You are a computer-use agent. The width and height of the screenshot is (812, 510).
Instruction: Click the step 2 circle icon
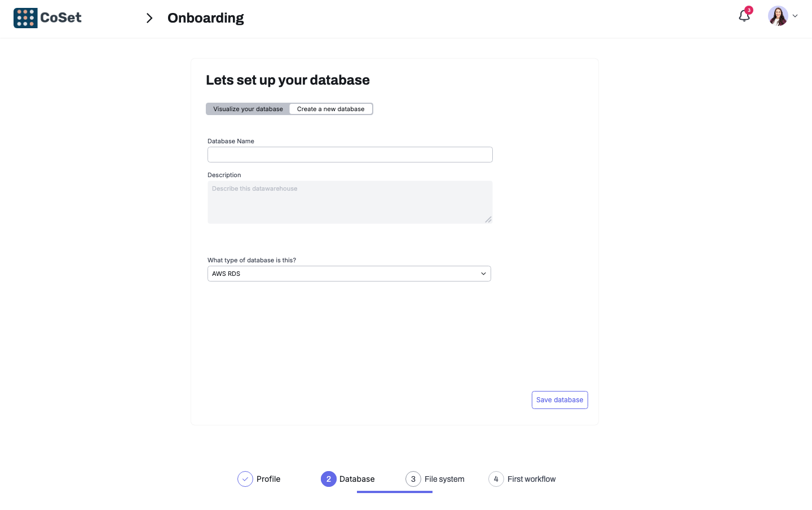(x=329, y=479)
